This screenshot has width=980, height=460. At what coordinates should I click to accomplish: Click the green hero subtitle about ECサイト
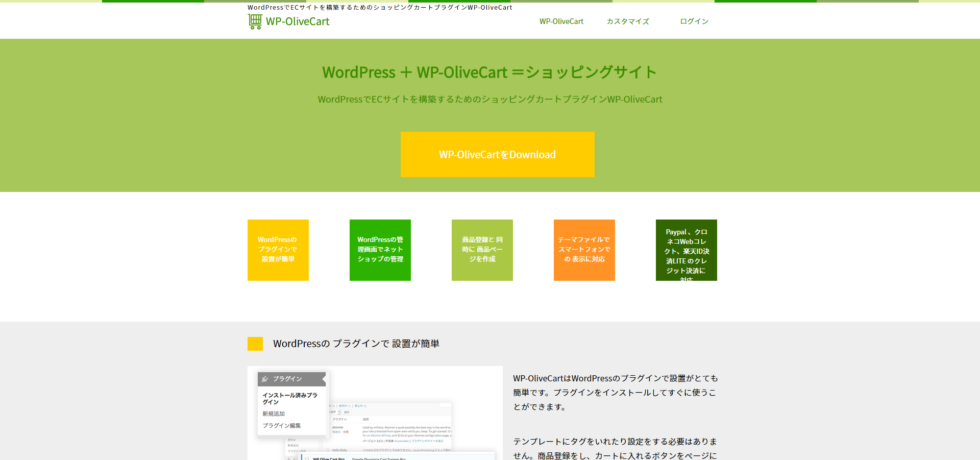point(490,100)
